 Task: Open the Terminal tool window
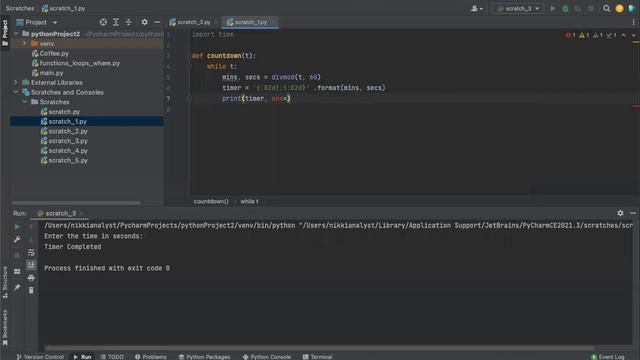(x=318, y=357)
